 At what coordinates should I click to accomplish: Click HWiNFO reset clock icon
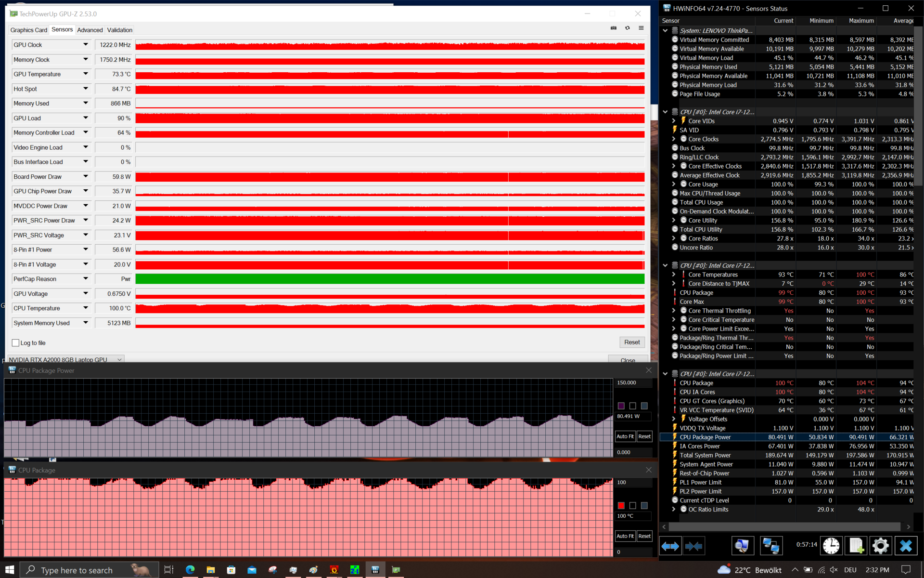pos(831,546)
